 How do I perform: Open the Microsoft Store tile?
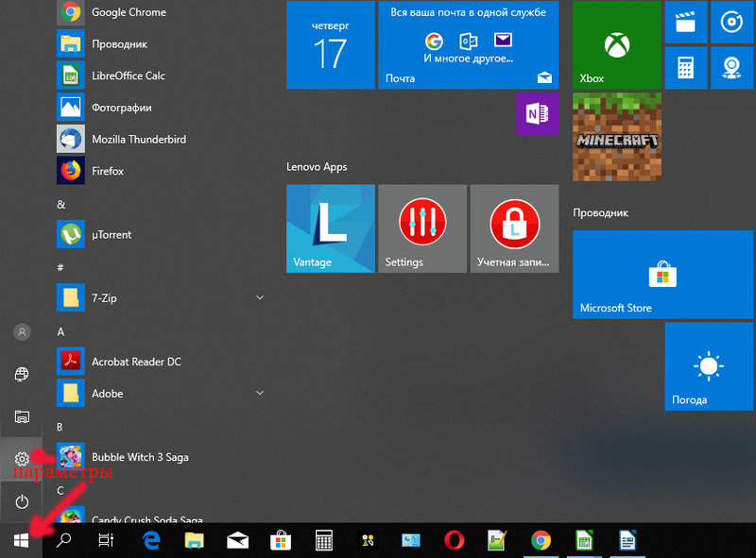pyautogui.click(x=662, y=274)
